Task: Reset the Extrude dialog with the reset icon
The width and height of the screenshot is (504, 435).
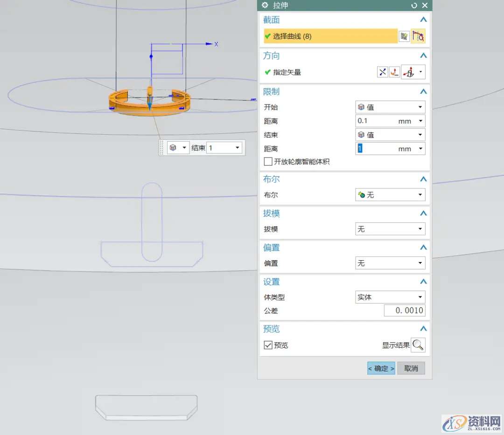Action: coord(414,5)
